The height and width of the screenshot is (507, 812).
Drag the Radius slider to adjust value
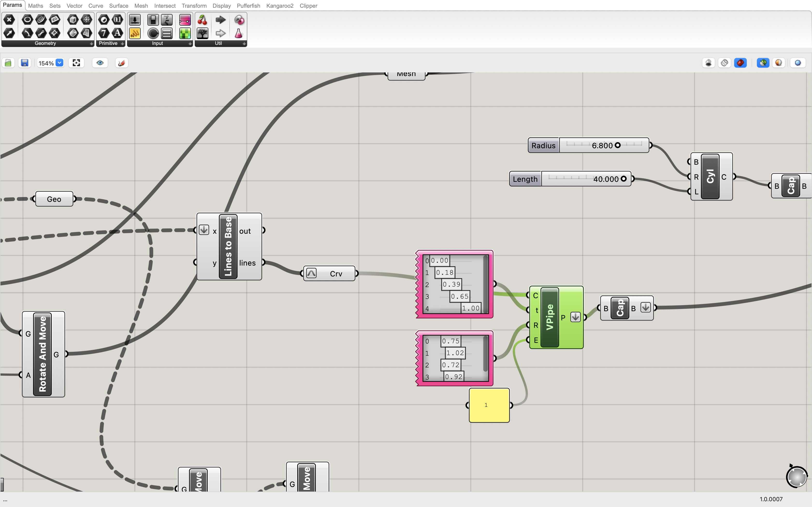[x=618, y=145]
